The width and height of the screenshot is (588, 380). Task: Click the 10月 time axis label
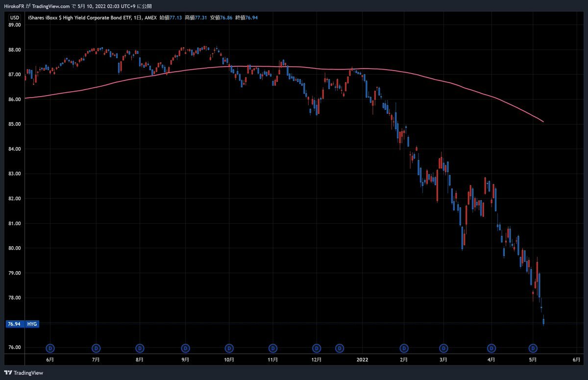pyautogui.click(x=229, y=359)
